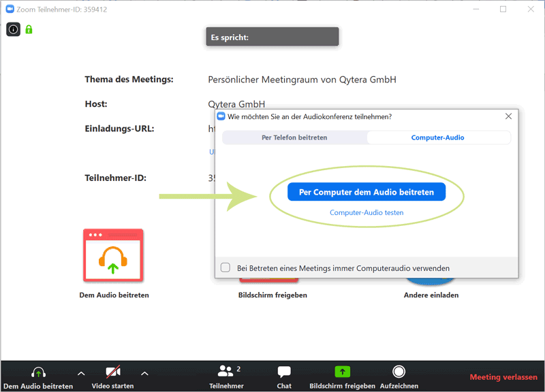The width and height of the screenshot is (545, 392).
Task: Switch to Per Telefon beitreten tab
Action: [294, 137]
